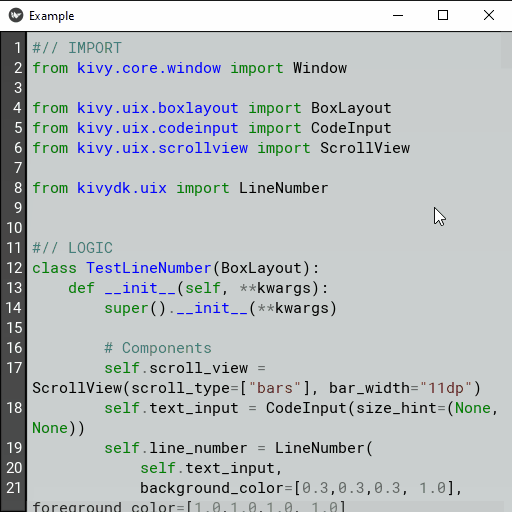Maximize the Example window
Image resolution: width=512 pixels, height=512 pixels.
coord(443,15)
